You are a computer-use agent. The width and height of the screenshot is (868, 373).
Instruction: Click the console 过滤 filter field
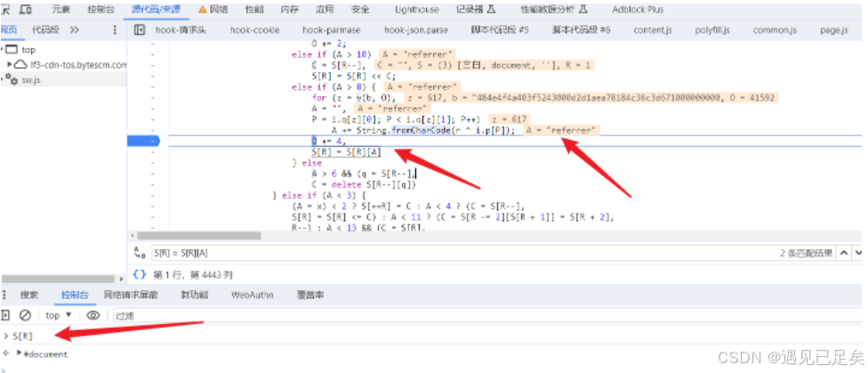489,315
